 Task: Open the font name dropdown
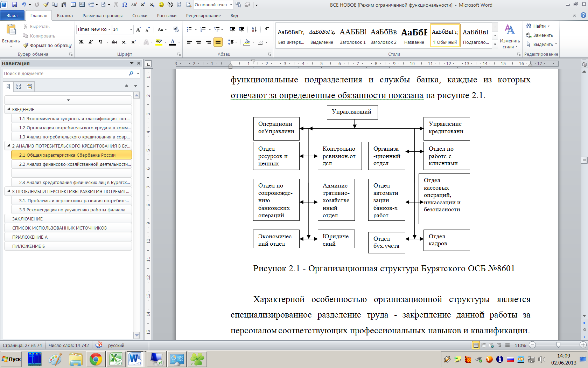coord(110,29)
